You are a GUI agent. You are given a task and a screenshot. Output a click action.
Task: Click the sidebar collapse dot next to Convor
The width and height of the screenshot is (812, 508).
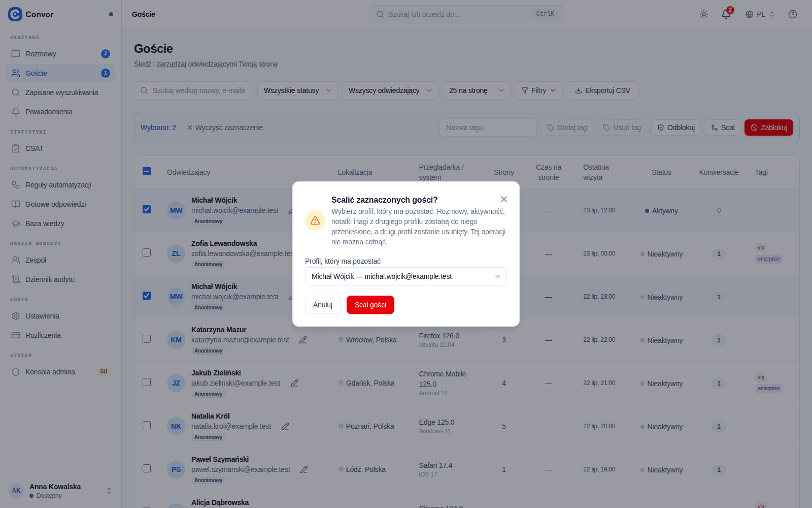(111, 14)
